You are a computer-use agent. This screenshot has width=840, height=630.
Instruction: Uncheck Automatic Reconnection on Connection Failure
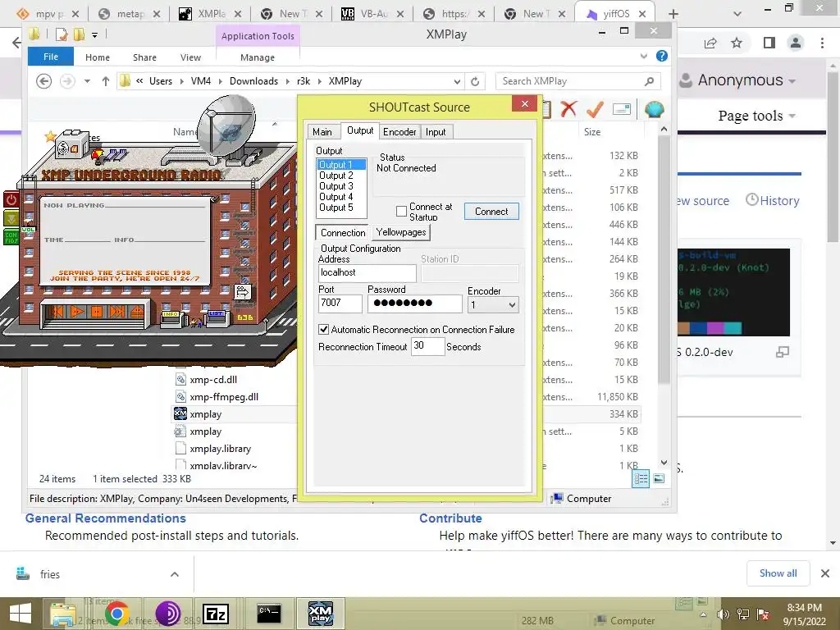click(323, 330)
